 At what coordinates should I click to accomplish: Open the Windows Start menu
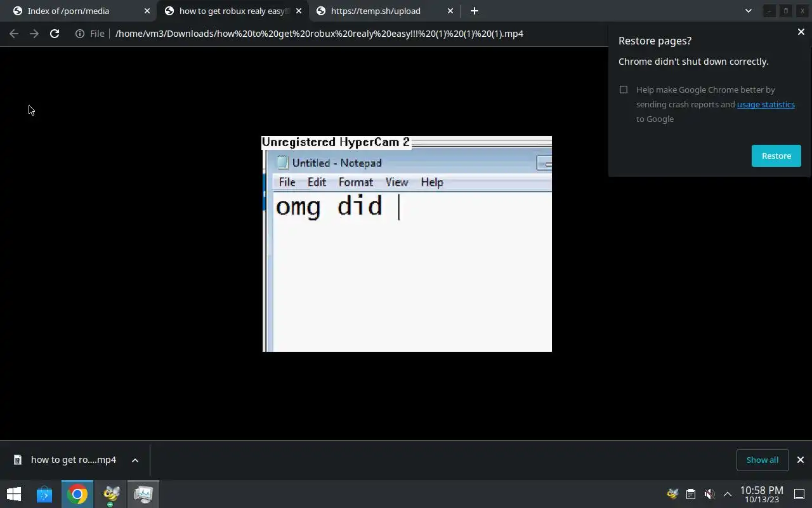tap(14, 494)
